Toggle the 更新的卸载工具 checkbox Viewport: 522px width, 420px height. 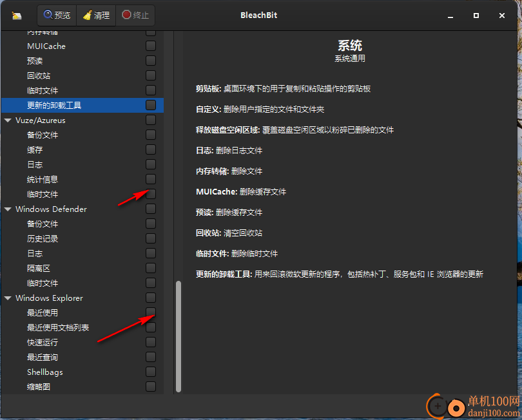tap(151, 105)
